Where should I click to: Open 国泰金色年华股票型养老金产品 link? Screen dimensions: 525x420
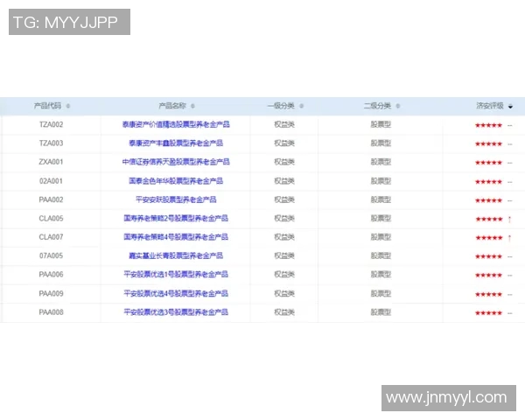click(176, 181)
